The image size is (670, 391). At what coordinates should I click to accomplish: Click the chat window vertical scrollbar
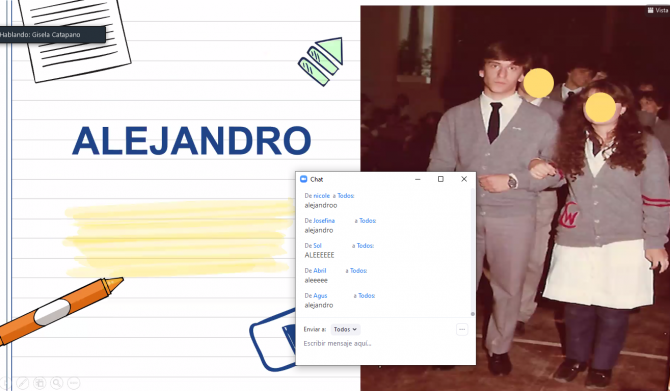(473, 252)
